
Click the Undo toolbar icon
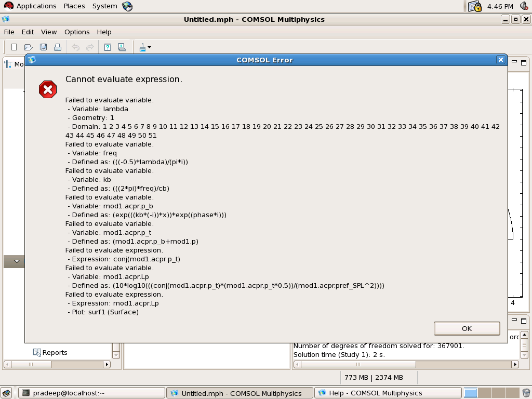point(76,47)
